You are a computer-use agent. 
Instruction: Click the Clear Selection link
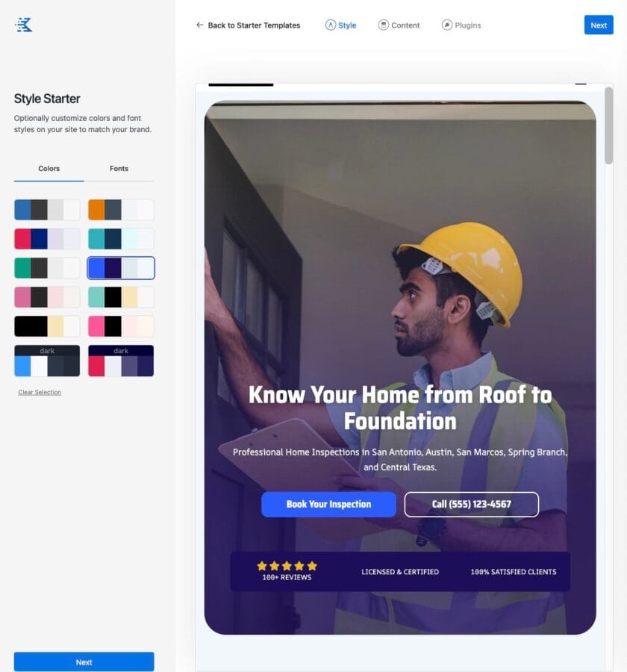pos(40,392)
